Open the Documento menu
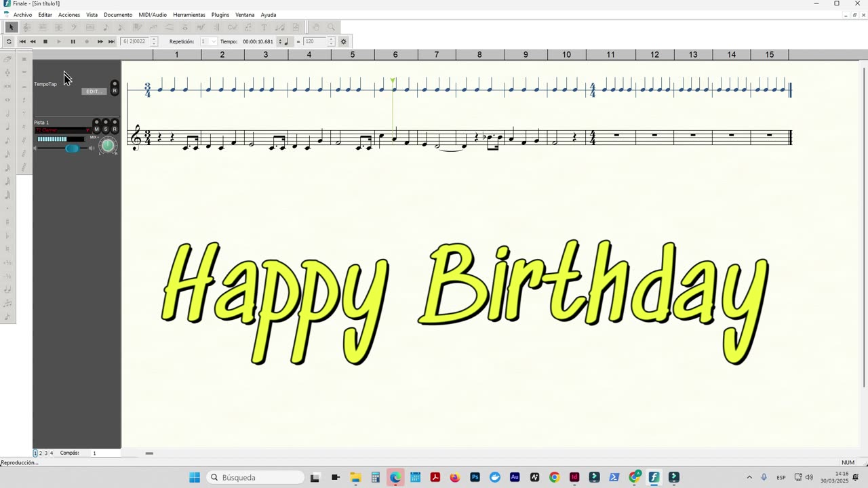The width and height of the screenshot is (868, 488). coord(118,14)
